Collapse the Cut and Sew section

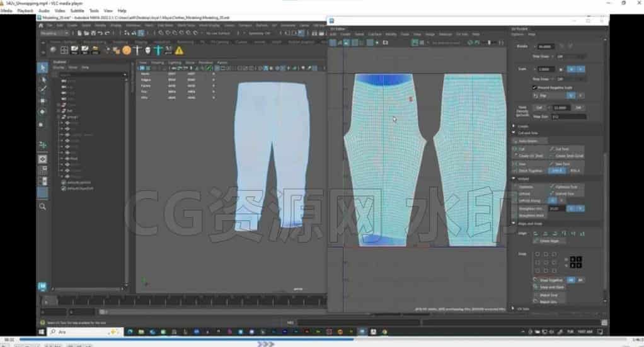coord(514,133)
